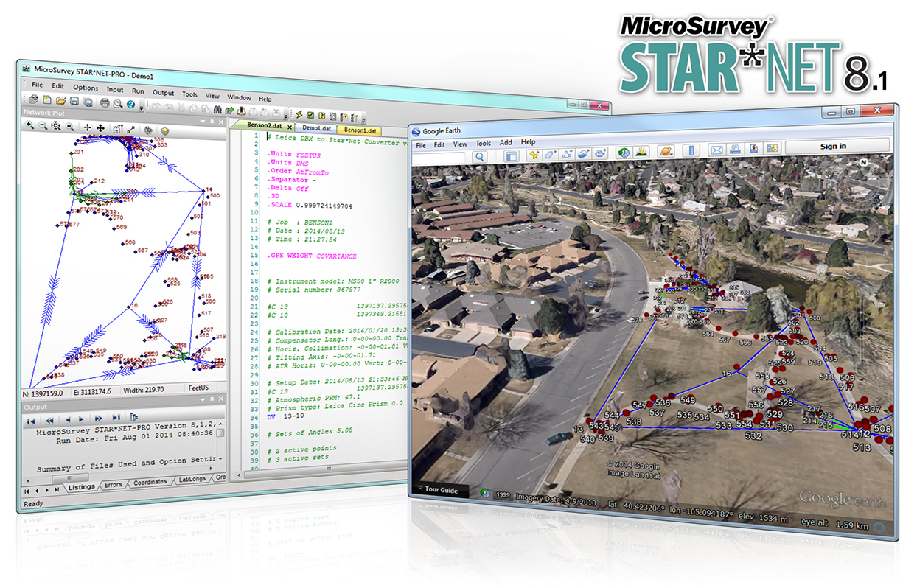Click the green checkmark Data Check icon
This screenshot has height=588, width=917.
(x=310, y=115)
